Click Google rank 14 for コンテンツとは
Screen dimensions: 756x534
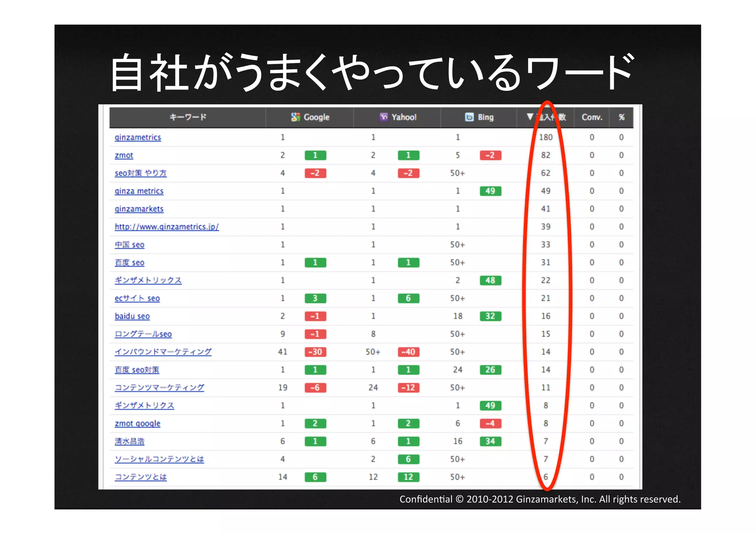pos(283,477)
